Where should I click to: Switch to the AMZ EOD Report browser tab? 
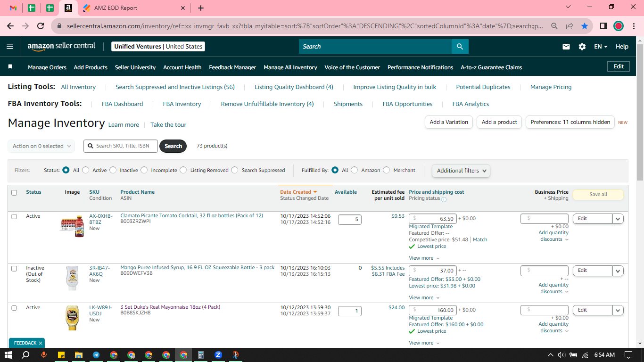tap(134, 8)
